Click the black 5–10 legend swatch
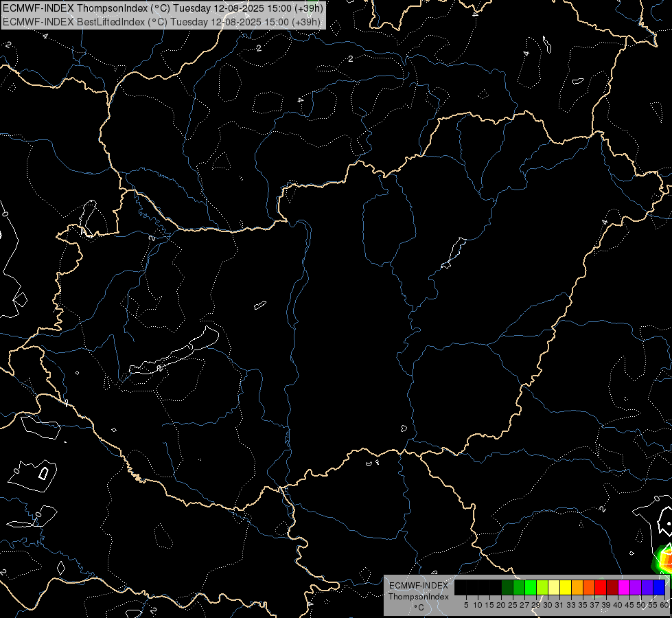This screenshot has height=618, width=672. pos(472,587)
